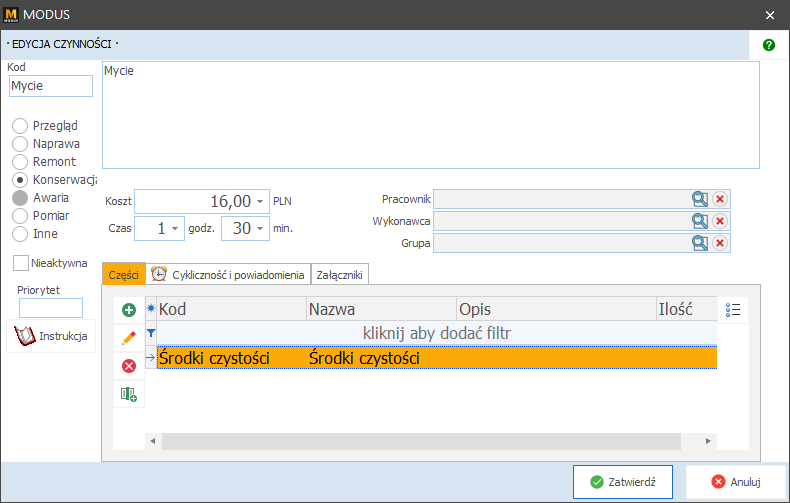
Task: Toggle the Nieaktywna checkbox
Action: coord(21,263)
